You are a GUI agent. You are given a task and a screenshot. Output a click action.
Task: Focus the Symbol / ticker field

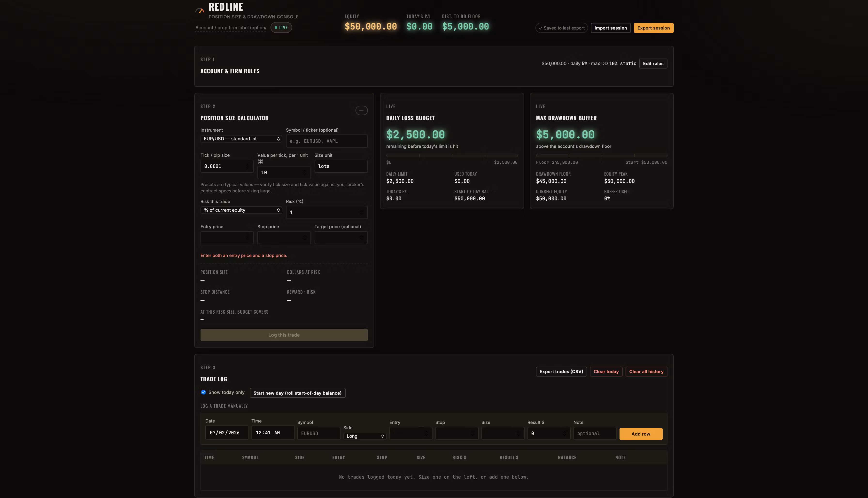[x=327, y=141]
